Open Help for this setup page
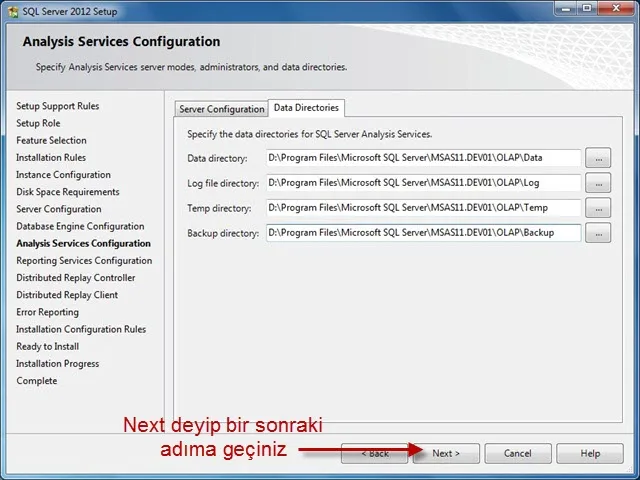The width and height of the screenshot is (640, 480). tap(590, 453)
